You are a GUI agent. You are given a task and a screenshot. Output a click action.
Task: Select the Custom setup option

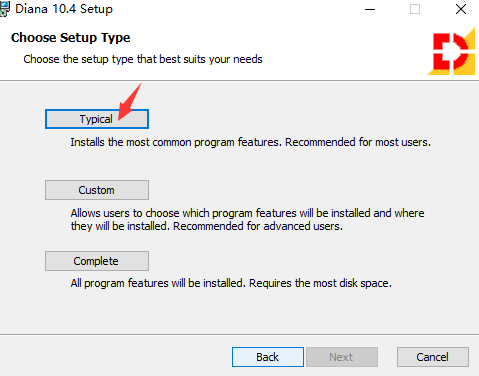point(97,190)
